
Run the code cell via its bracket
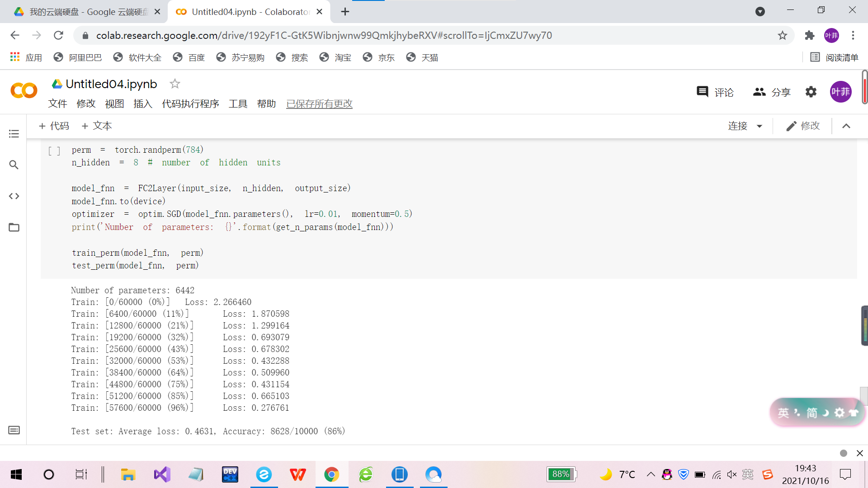coord(54,150)
